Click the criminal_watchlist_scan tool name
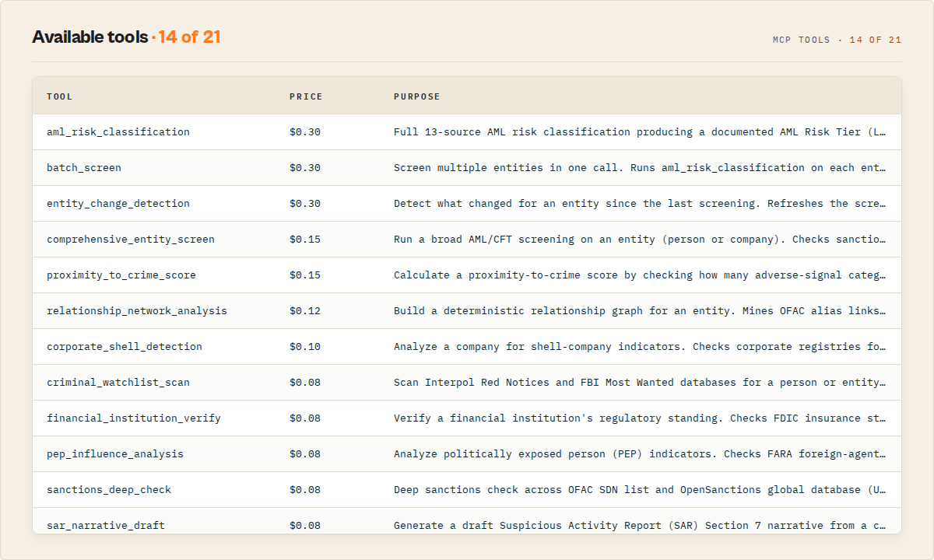This screenshot has width=934, height=560. [x=118, y=382]
